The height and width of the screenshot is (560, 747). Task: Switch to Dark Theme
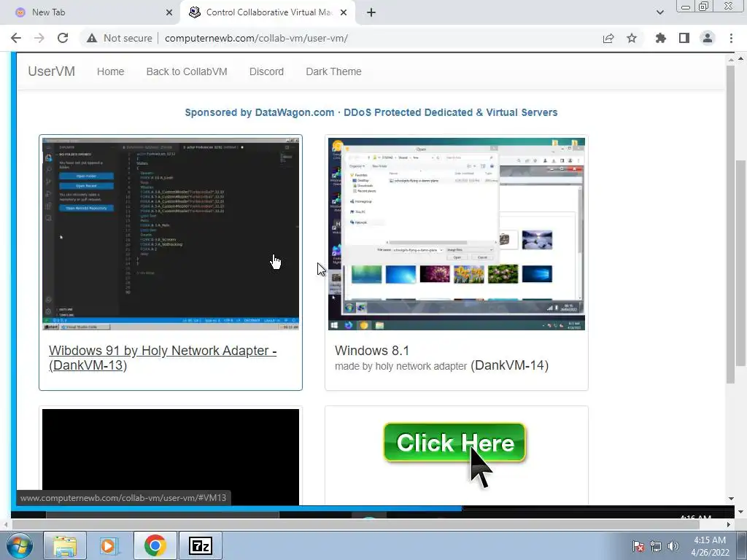(333, 71)
